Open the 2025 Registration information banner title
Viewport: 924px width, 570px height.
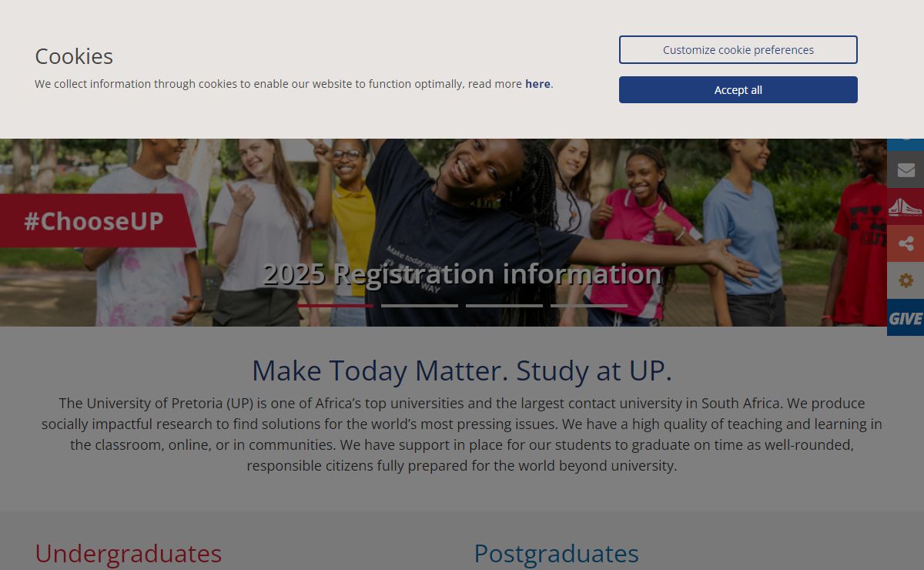pos(462,274)
